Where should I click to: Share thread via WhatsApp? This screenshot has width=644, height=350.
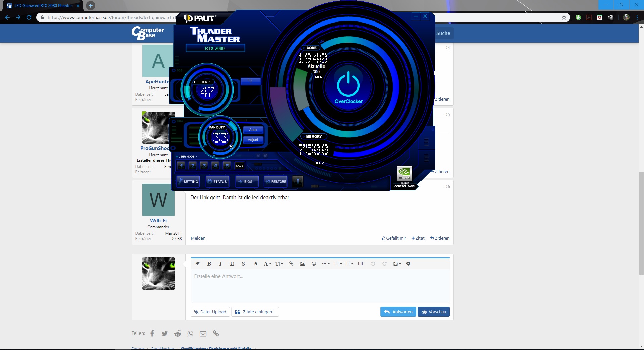click(190, 333)
